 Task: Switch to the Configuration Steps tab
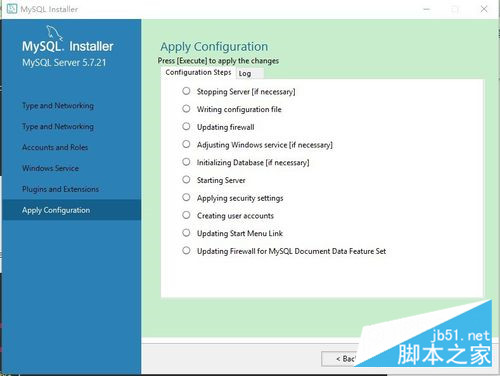pos(198,73)
